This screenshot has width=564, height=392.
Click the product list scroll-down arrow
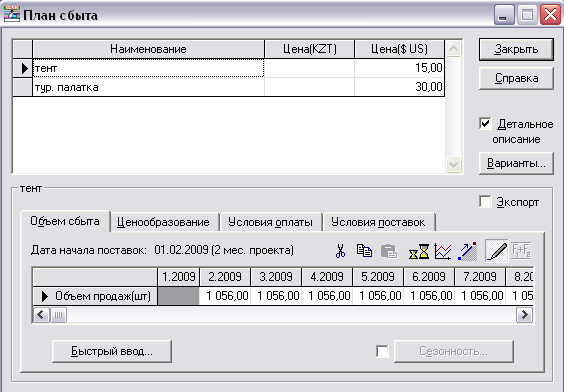(x=453, y=165)
